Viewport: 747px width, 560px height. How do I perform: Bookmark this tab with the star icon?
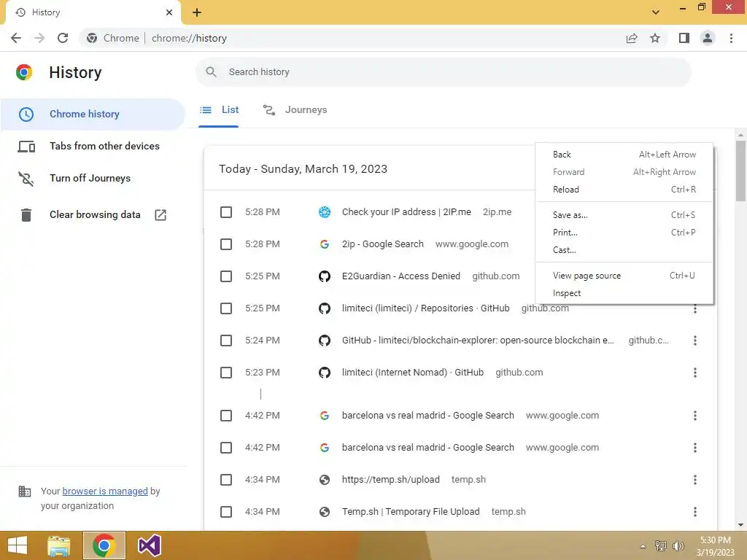click(x=655, y=38)
